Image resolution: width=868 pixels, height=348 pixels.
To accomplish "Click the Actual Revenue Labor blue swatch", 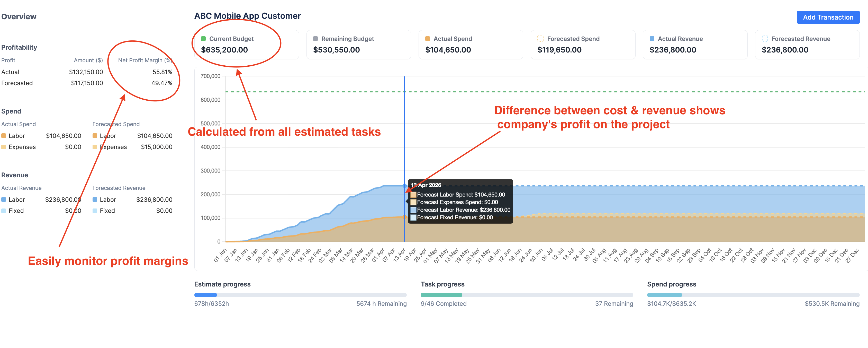I will point(4,200).
